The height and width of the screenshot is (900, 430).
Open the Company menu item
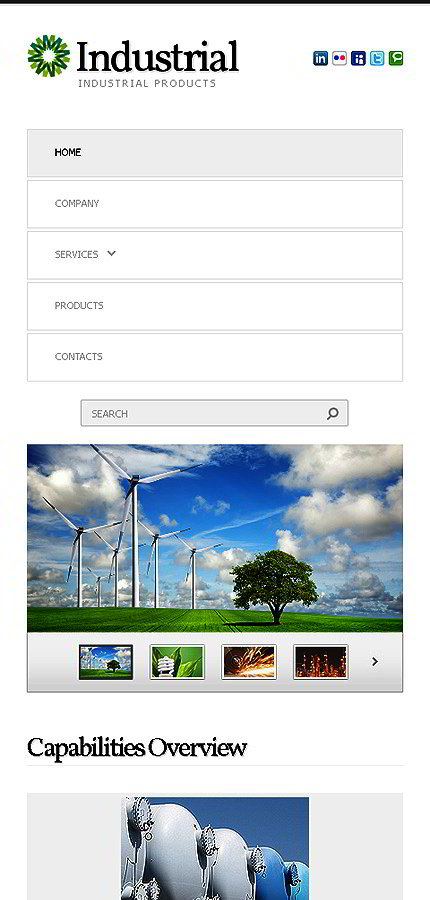coord(215,204)
